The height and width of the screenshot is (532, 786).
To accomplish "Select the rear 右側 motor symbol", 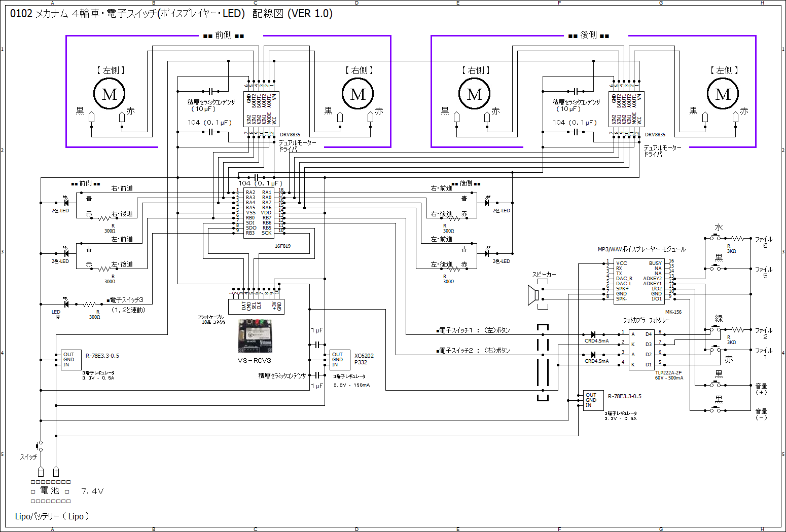I will (x=474, y=94).
